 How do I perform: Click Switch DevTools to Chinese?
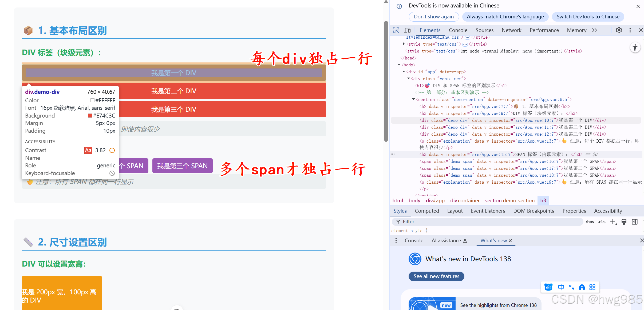coord(588,17)
